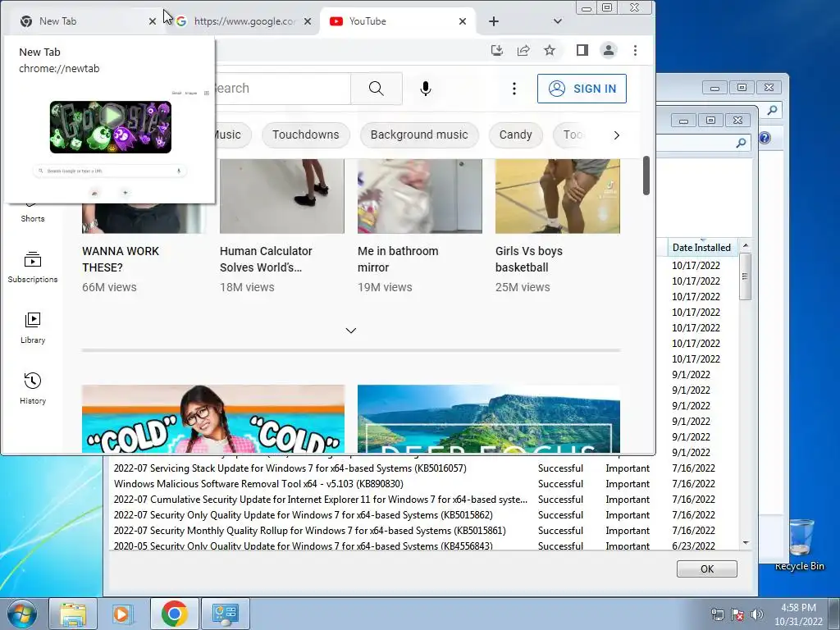Close the YouTube tab
The height and width of the screenshot is (630, 840).
463,21
